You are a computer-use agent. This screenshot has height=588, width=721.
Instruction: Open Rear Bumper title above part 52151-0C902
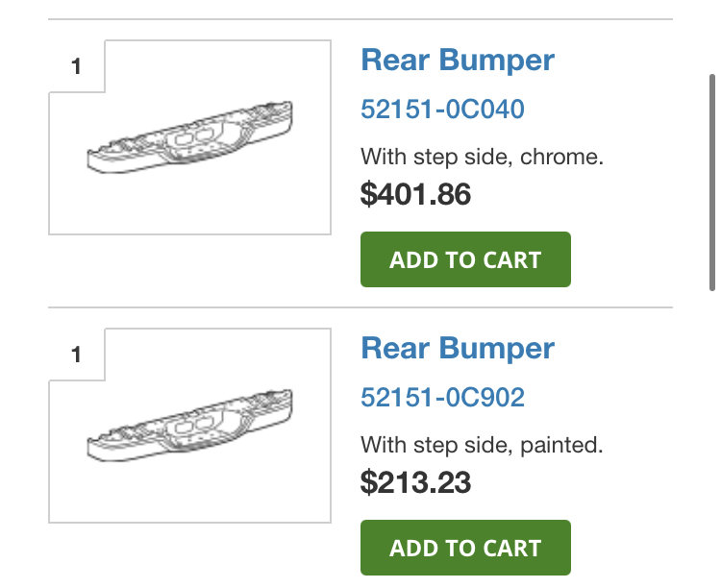tap(458, 349)
